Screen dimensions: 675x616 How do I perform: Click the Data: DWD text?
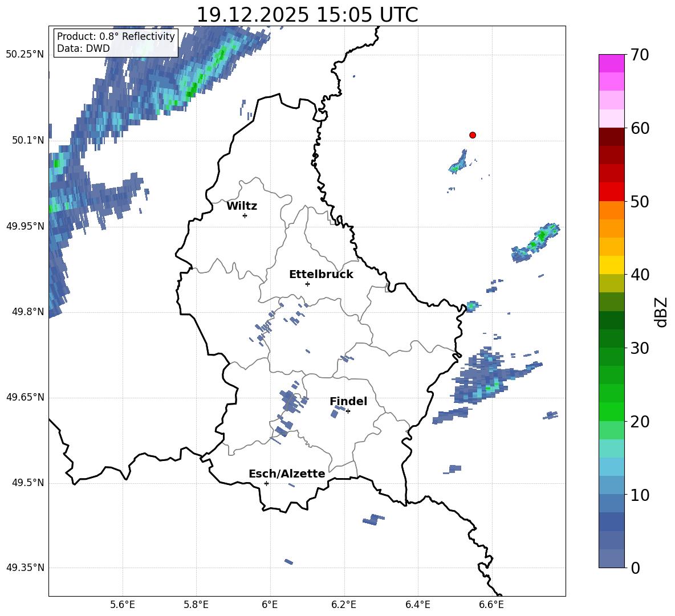[83, 48]
